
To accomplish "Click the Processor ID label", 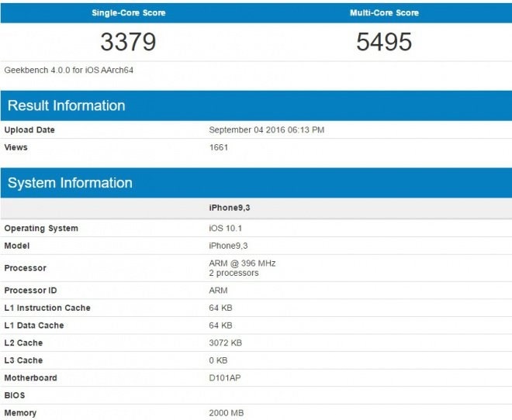I will pos(30,291).
